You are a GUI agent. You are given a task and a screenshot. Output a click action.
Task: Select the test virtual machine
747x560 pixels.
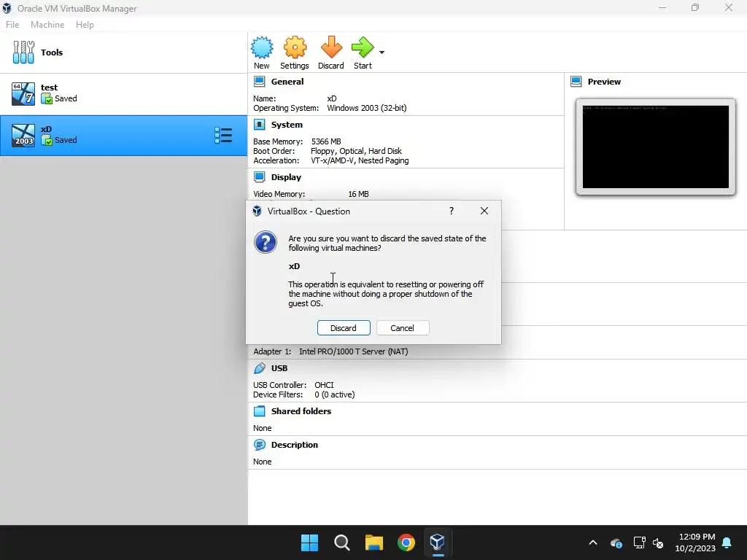(123, 94)
